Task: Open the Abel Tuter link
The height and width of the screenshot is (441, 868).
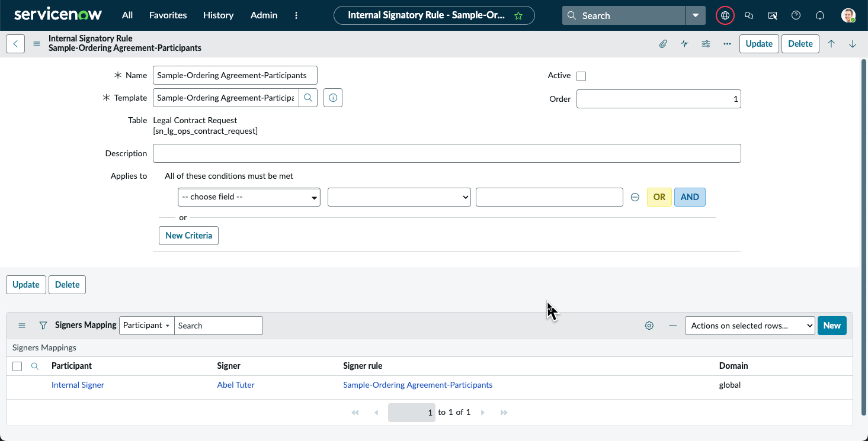Action: 236,385
